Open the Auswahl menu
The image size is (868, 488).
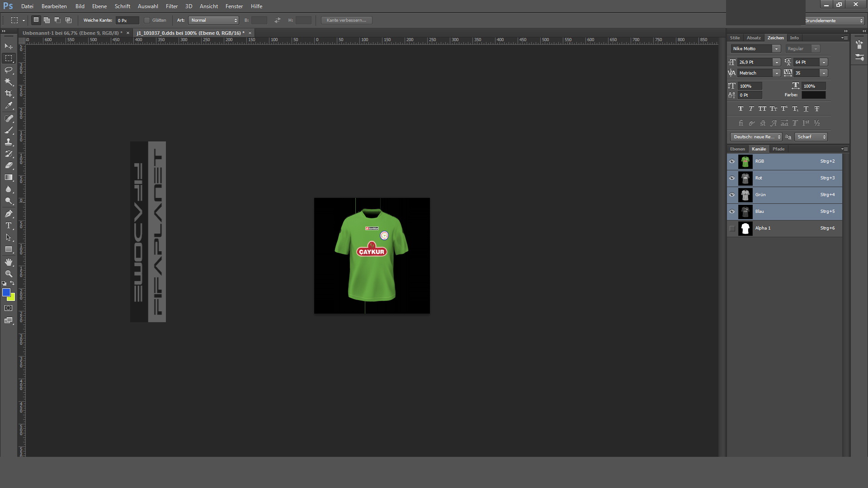tap(148, 6)
